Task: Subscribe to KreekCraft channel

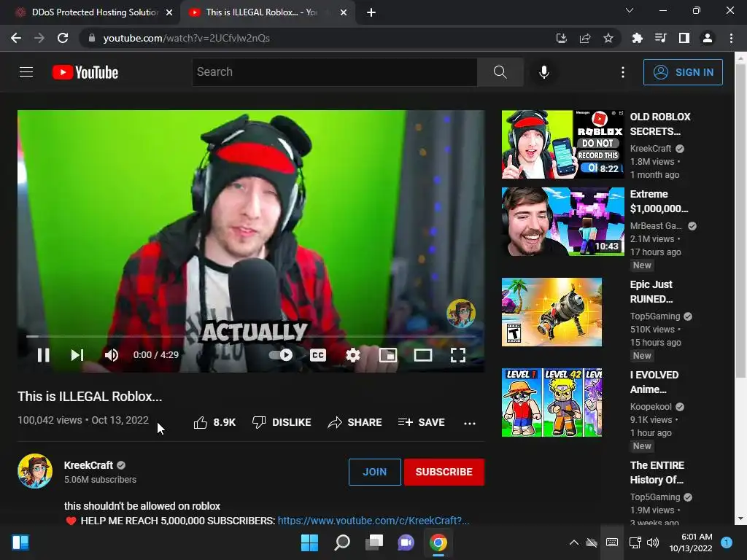Action: point(444,472)
